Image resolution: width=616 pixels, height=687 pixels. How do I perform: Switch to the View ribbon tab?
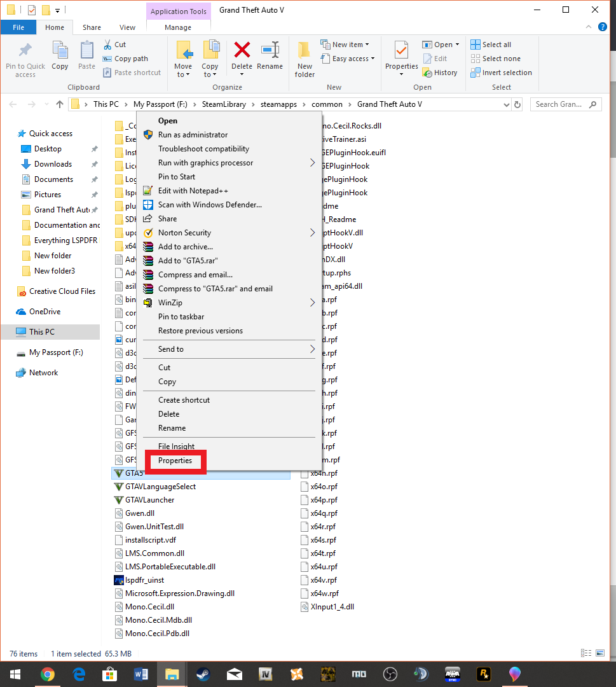pos(127,27)
